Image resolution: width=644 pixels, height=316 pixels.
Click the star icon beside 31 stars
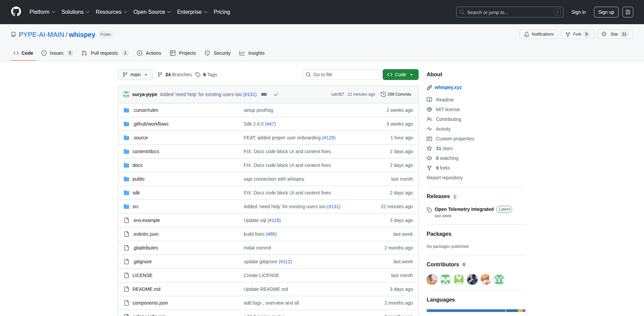point(429,148)
